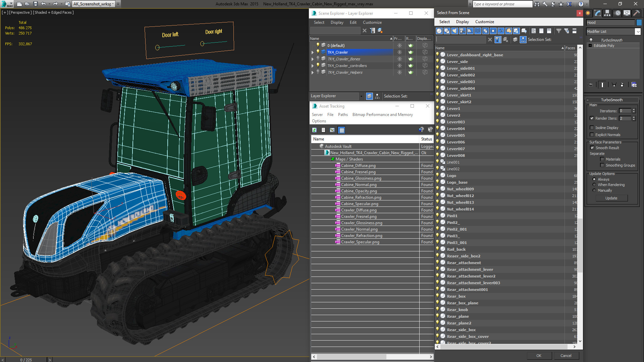The image size is (644, 362).
Task: Click Configure Modifier Sets icon
Action: 634,85
